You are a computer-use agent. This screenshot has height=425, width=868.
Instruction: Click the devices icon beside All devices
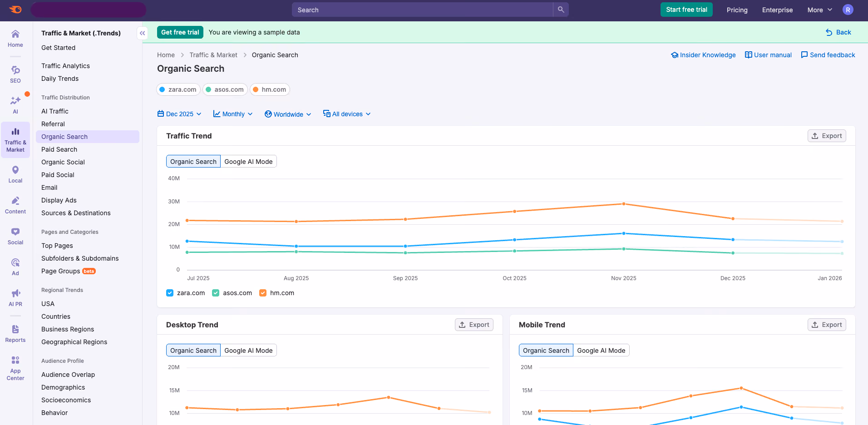[x=326, y=114]
